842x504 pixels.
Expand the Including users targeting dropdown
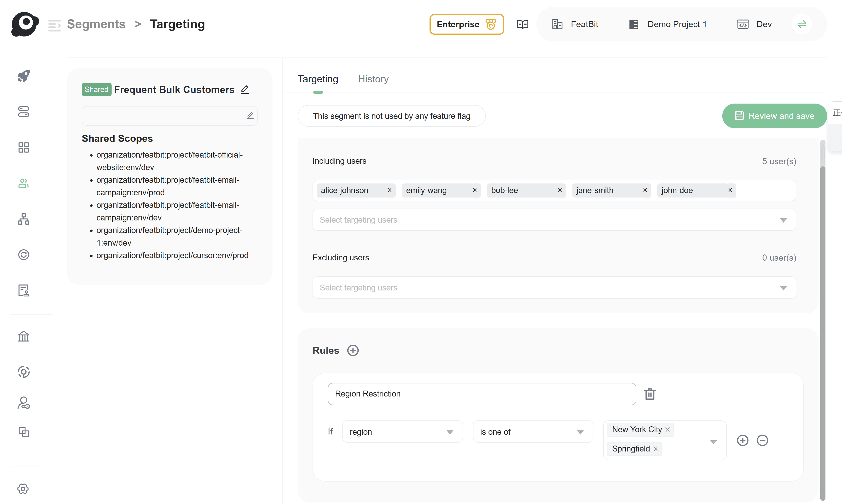(x=783, y=220)
